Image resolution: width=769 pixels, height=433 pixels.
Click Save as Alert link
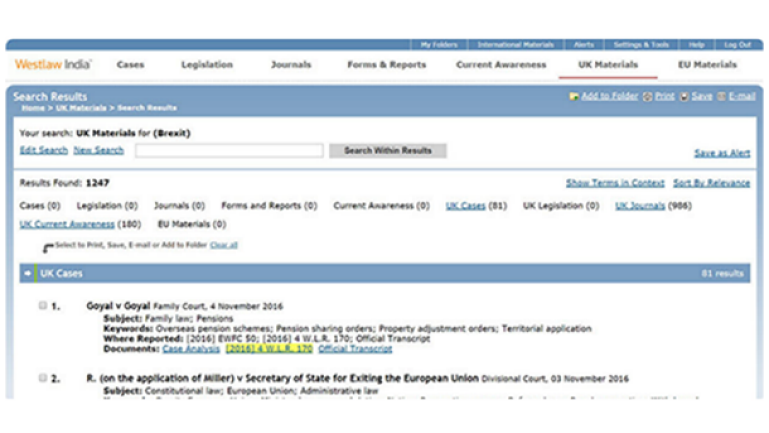pos(722,153)
